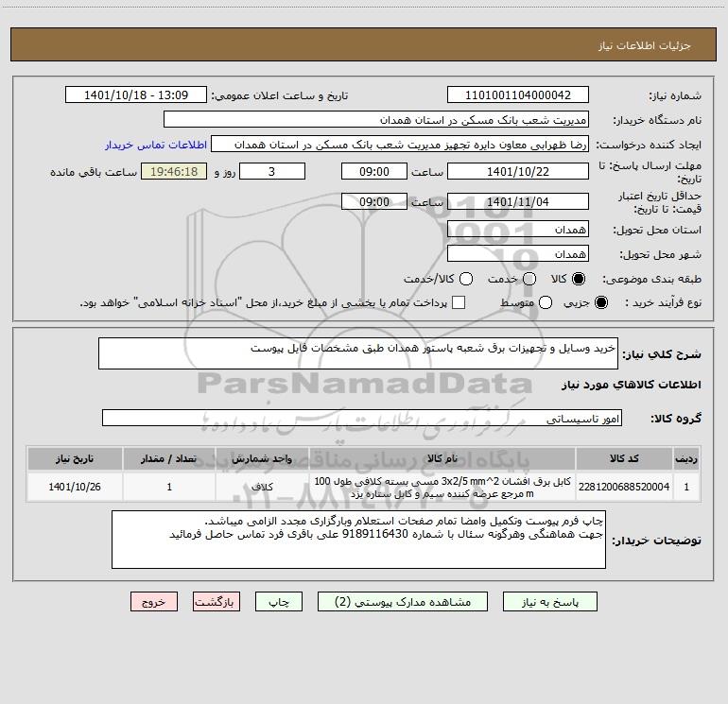Open the اطلاعات تماس خریدار link

[156, 145]
